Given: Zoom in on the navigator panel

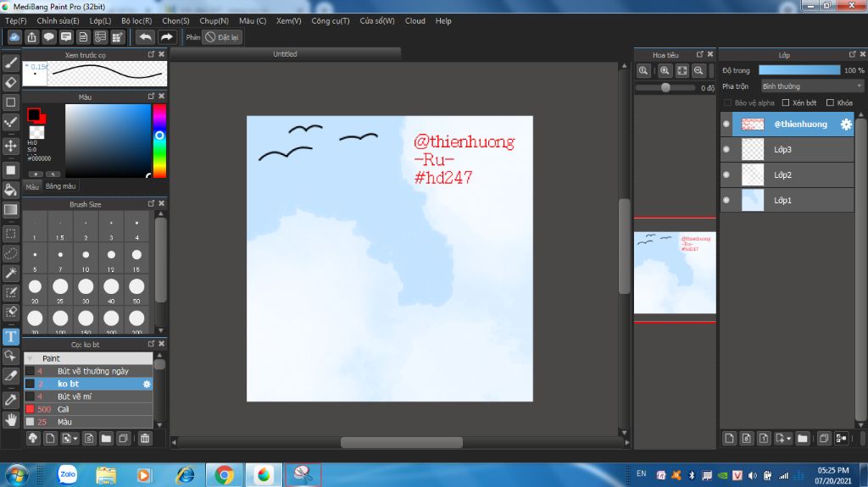Looking at the screenshot, I should [x=665, y=70].
